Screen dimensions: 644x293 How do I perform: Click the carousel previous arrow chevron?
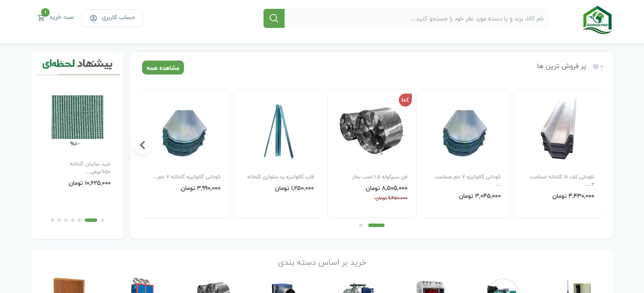pos(142,145)
